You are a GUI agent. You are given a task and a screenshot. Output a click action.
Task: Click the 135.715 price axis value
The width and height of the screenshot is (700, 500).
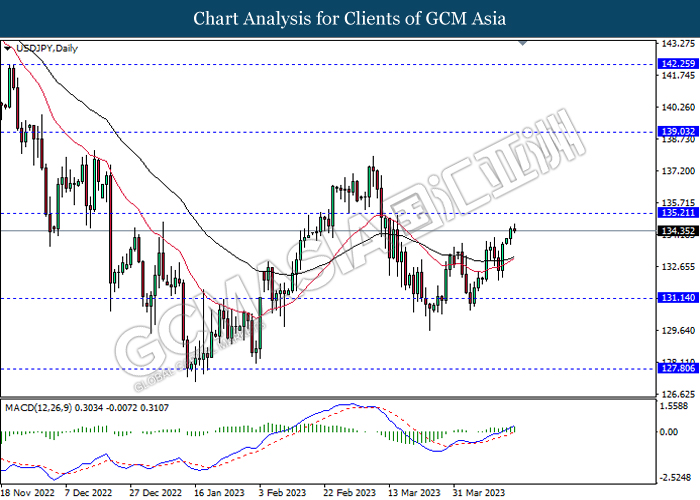click(x=678, y=203)
